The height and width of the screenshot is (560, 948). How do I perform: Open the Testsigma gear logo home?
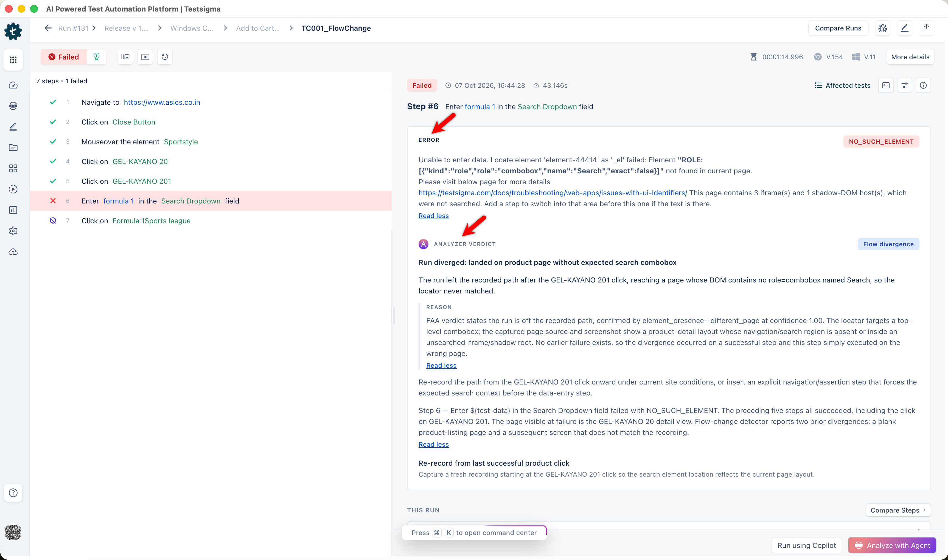pos(13,31)
